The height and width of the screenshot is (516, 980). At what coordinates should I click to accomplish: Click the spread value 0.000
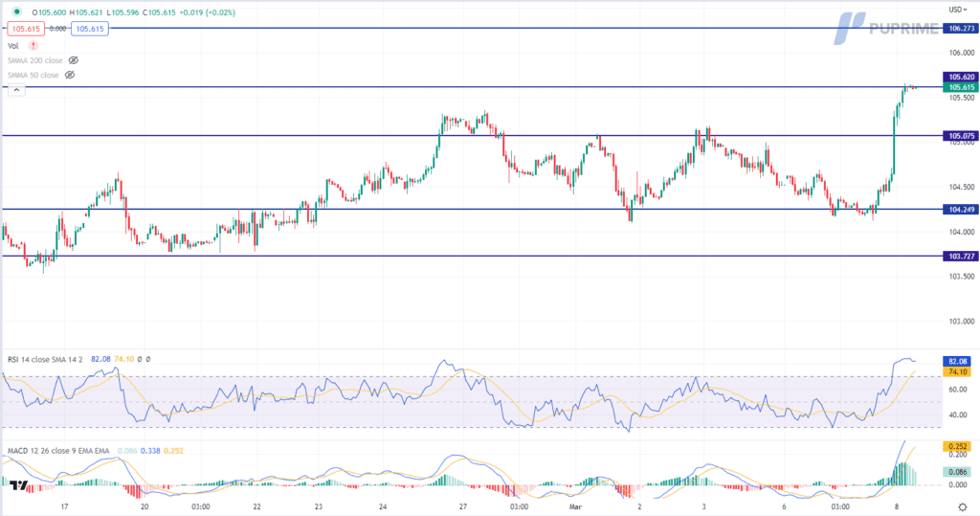click(57, 29)
